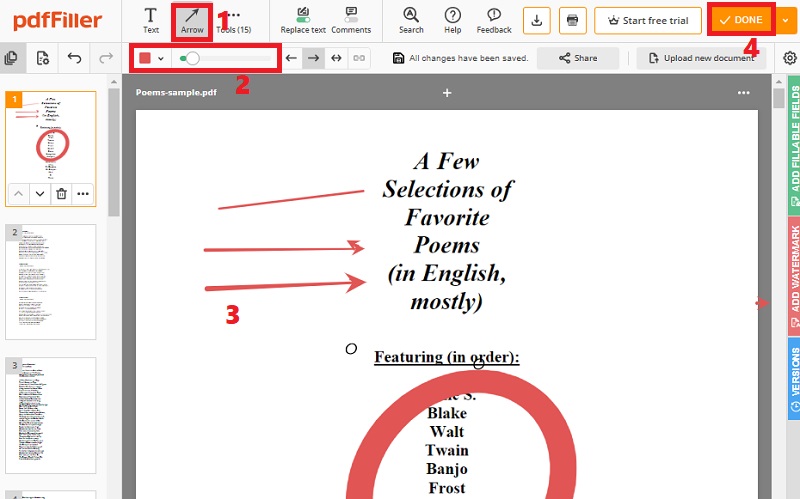Add a new document with plus icon

tap(447, 93)
